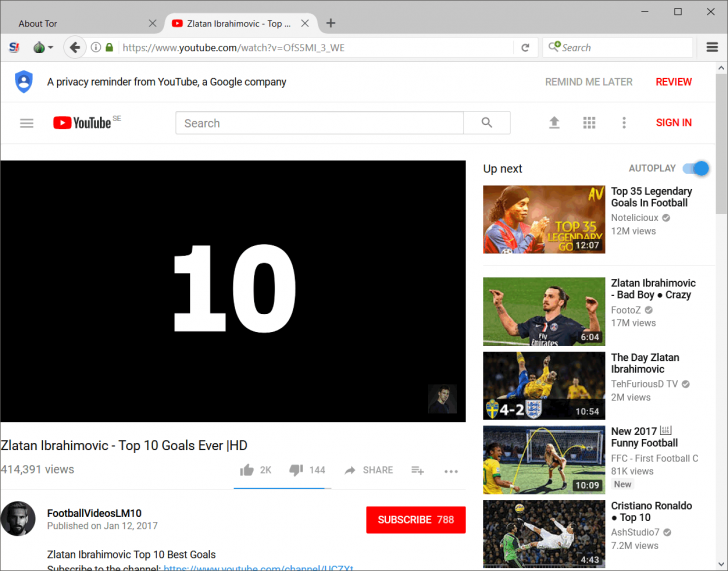Click the video title text
The height and width of the screenshot is (571, 728).
point(124,446)
